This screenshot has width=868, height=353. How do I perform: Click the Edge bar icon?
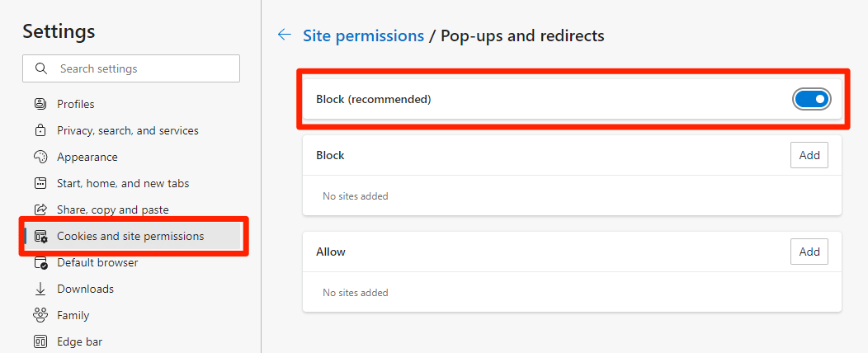(40, 342)
